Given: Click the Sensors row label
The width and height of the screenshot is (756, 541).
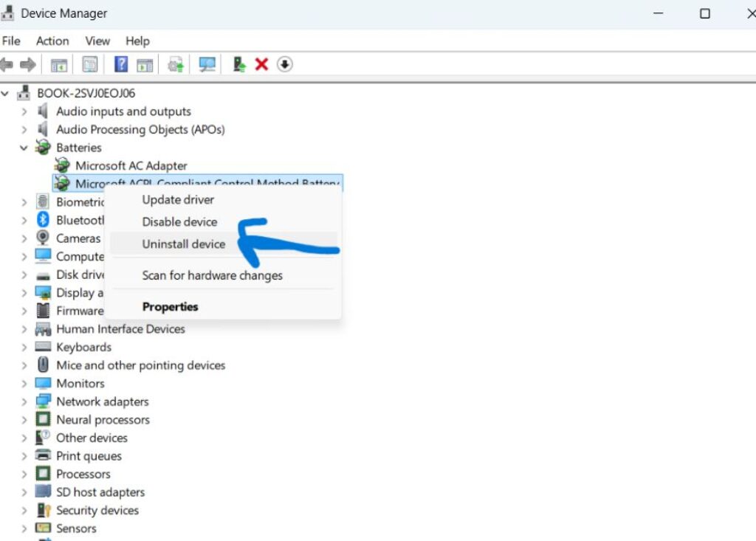Looking at the screenshot, I should coord(76,528).
